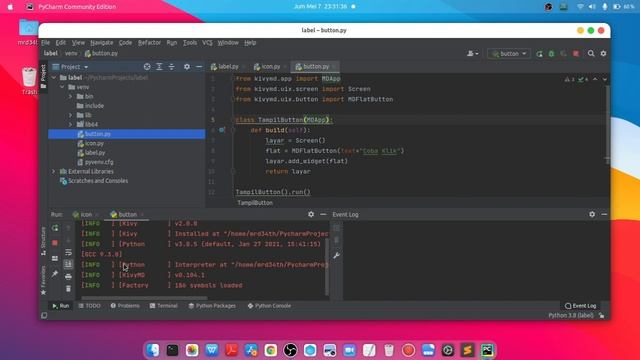Open the TODO tool window
This screenshot has width=640, height=360.
89,306
